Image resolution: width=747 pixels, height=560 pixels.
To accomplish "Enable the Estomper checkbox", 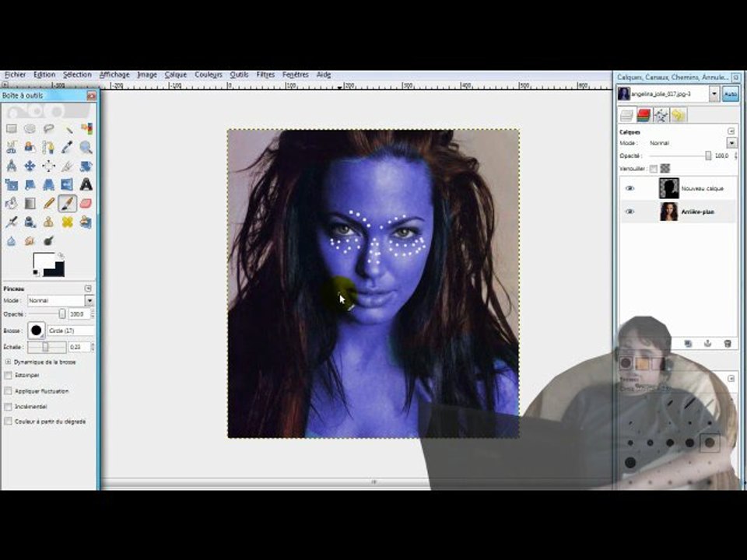I will point(8,375).
